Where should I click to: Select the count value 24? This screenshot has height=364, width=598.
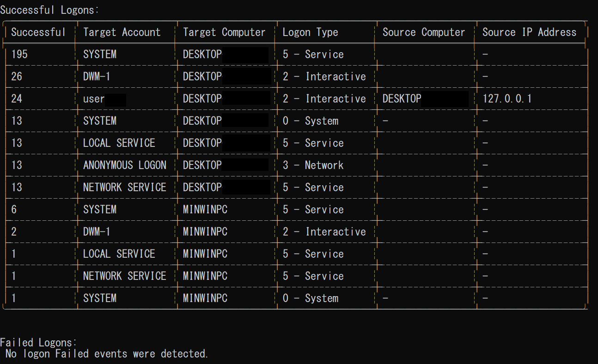click(17, 99)
